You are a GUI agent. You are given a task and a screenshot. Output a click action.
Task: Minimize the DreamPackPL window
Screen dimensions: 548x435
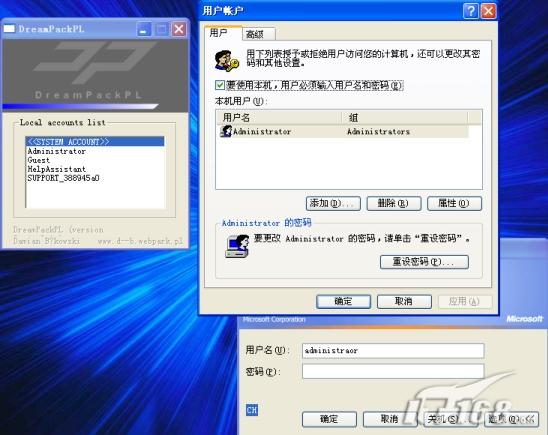144,29
